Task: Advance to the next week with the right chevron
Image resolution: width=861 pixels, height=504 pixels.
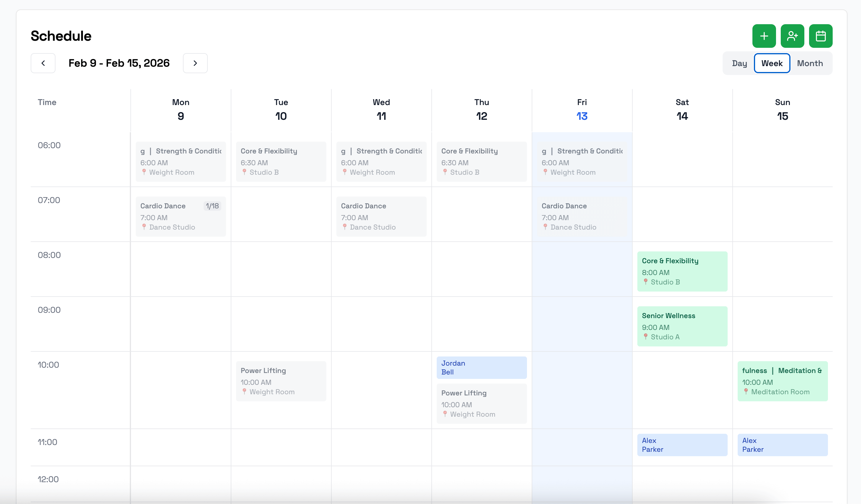Action: point(195,63)
